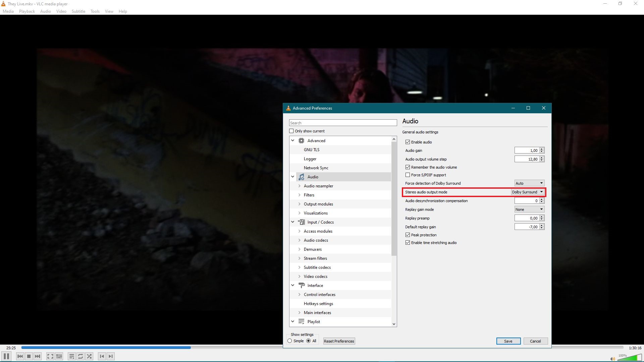The image size is (644, 362).
Task: Click the Save button
Action: tap(508, 341)
